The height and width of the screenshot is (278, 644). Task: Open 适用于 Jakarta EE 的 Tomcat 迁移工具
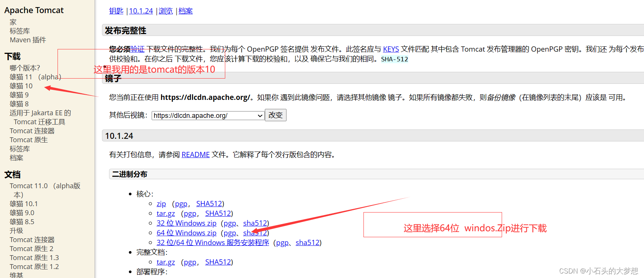pos(40,117)
